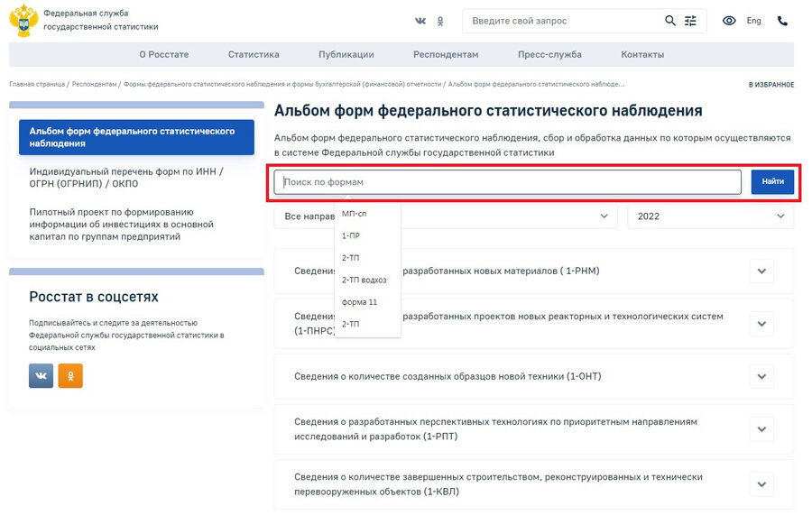Viewport: 812px width, 515px height.
Task: Open the 'Публикации' menu
Action: pos(346,54)
